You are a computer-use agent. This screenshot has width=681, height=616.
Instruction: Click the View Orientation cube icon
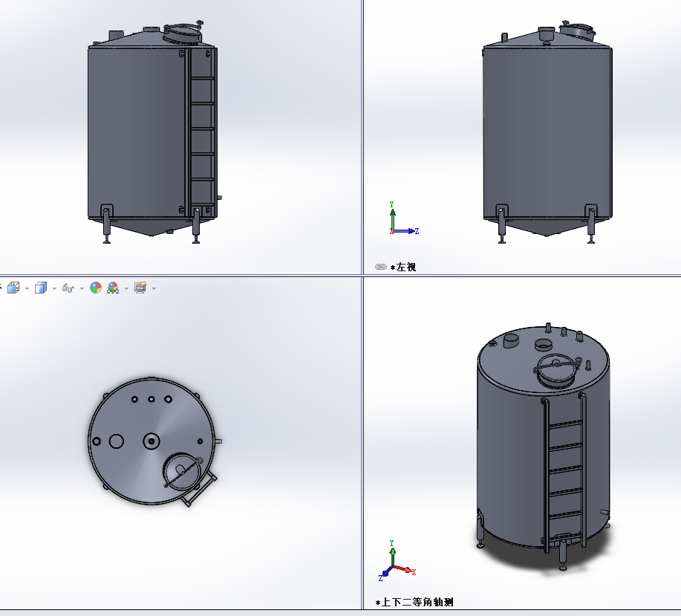[x=13, y=288]
